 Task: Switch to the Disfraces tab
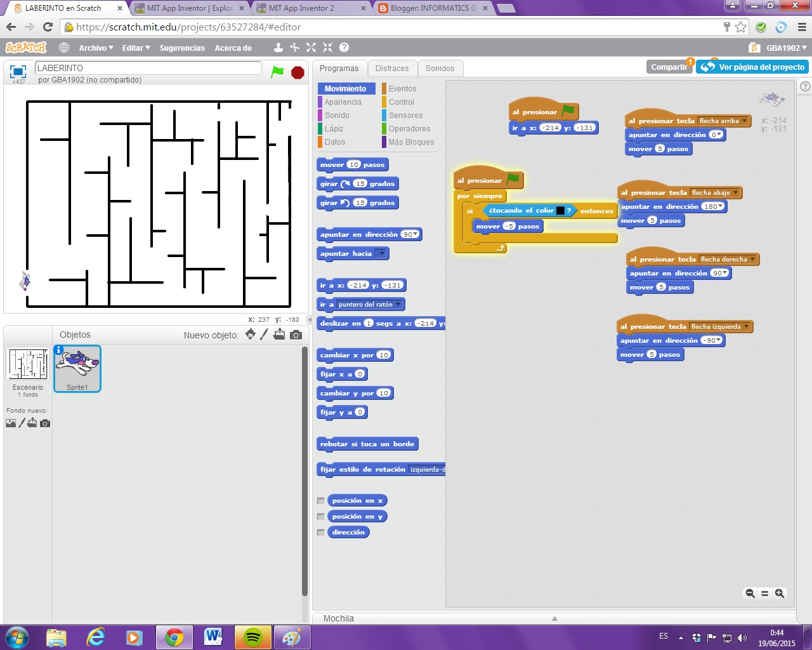click(392, 69)
